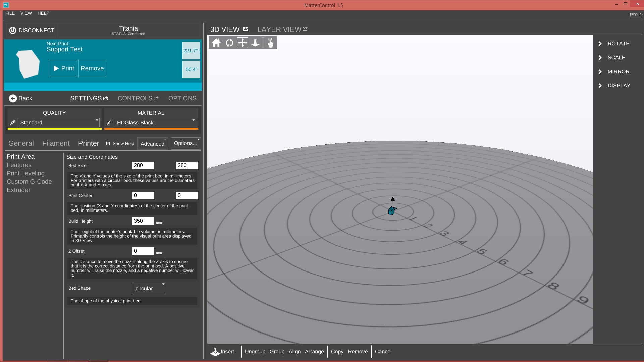This screenshot has height=362, width=644.
Task: Pop out the 3D View window
Action: 245,29
